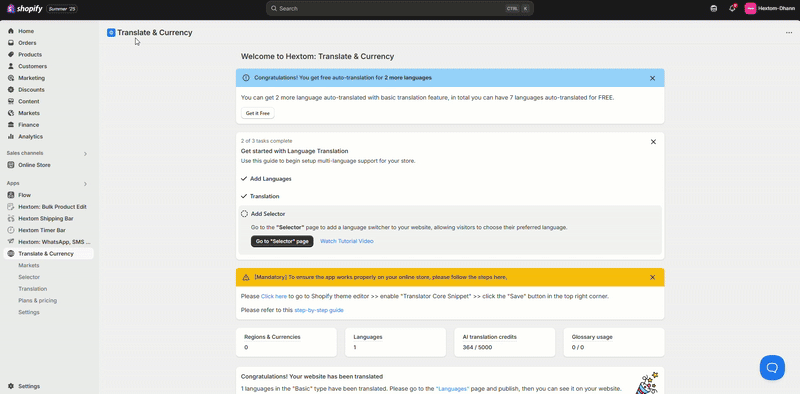This screenshot has width=800, height=394.
Task: Open Plans & pricing submenu item
Action: coord(38,301)
